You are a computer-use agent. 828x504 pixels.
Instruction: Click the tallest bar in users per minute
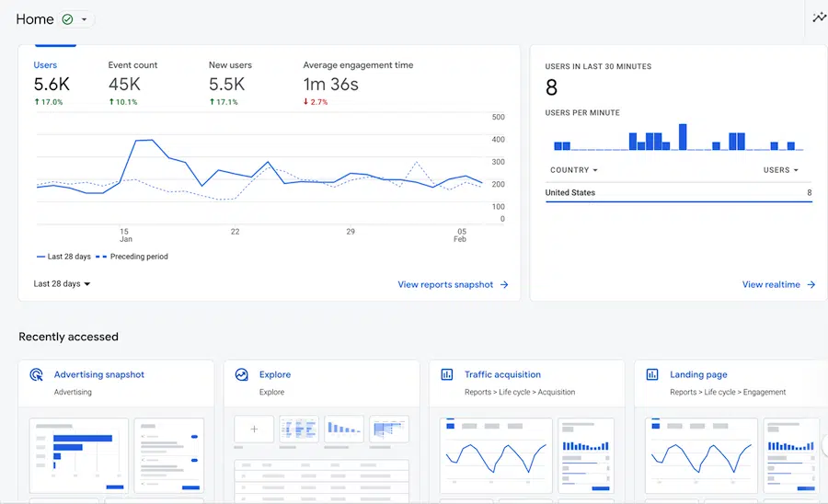point(683,137)
